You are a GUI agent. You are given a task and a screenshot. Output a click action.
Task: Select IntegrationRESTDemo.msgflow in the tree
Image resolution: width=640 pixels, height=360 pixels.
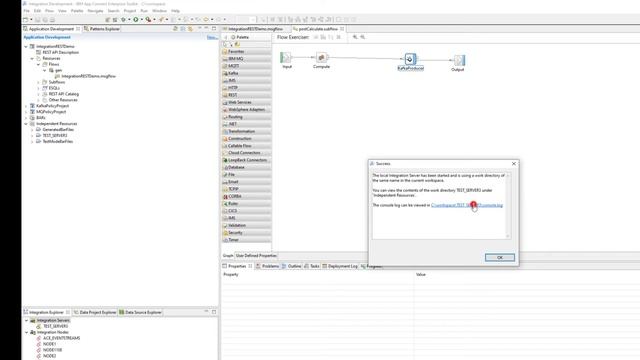85,76
